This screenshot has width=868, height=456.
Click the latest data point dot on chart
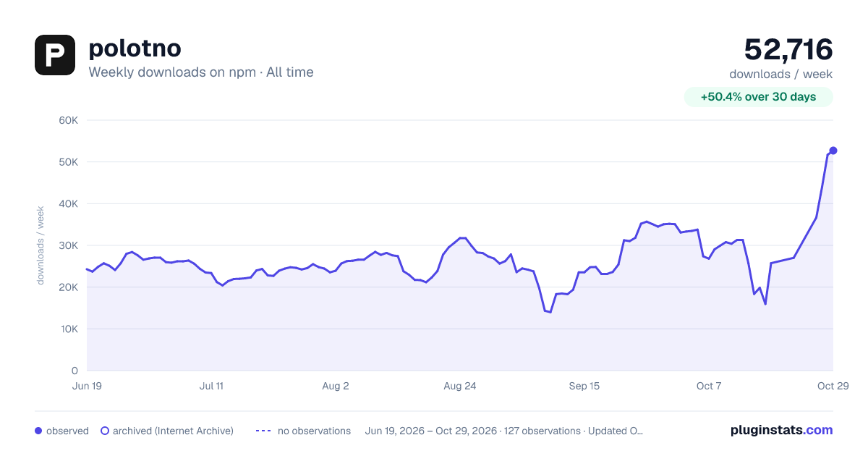pos(833,151)
